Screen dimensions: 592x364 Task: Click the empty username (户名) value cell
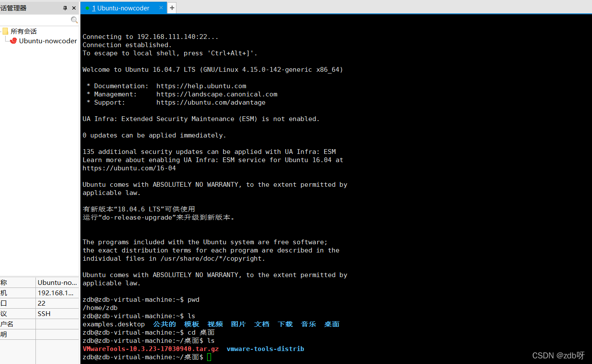tap(58, 324)
